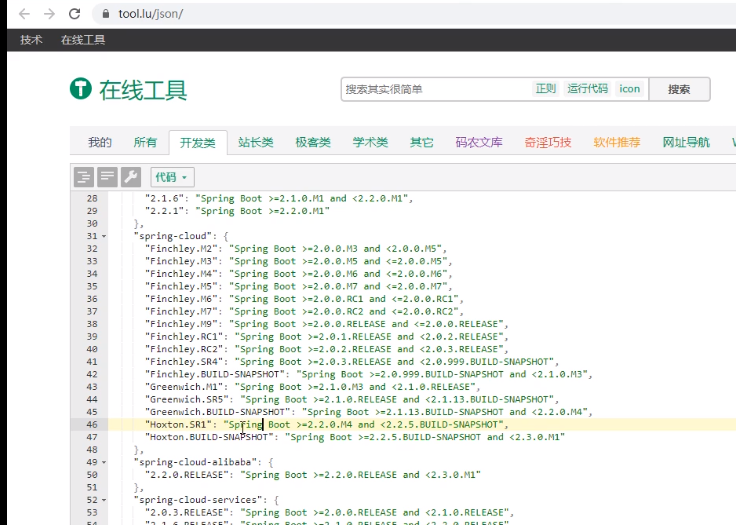The height and width of the screenshot is (525, 736).
Task: Click the "Finchley.RC1" key text
Action: pyautogui.click(x=184, y=337)
